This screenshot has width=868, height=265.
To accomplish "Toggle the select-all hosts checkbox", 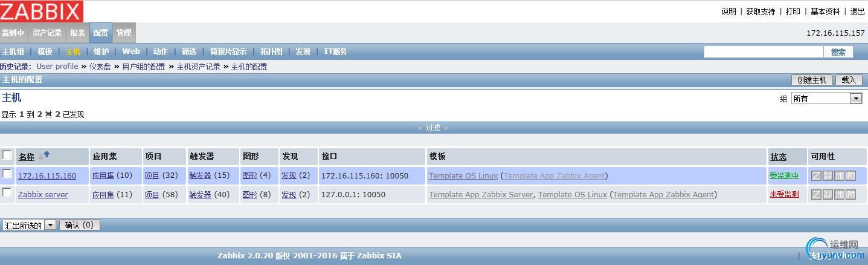I will point(7,155).
